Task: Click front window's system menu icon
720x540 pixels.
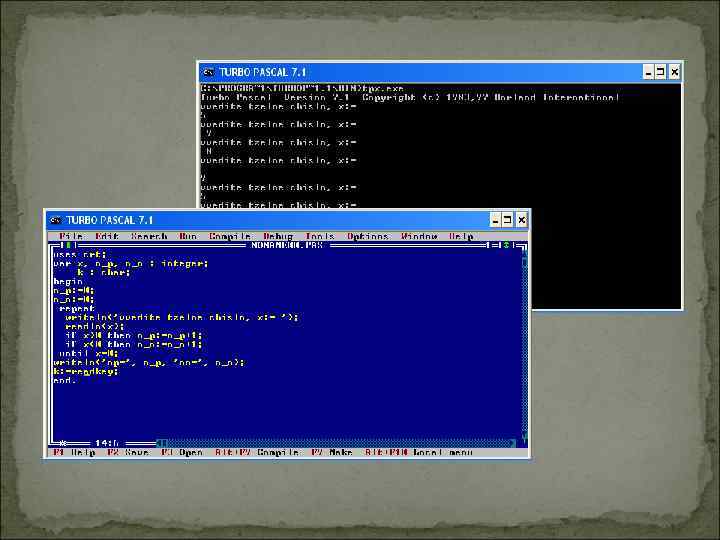Action: tap(56, 220)
